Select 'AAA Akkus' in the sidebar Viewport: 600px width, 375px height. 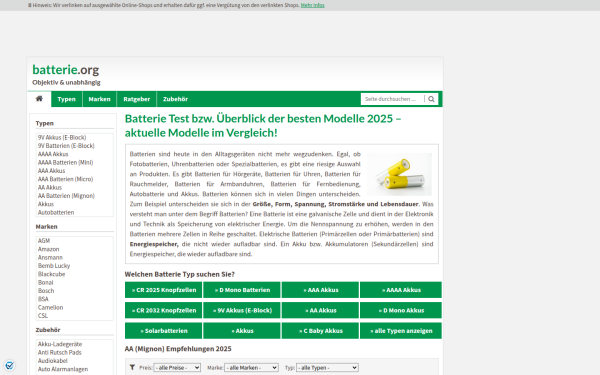51,171
